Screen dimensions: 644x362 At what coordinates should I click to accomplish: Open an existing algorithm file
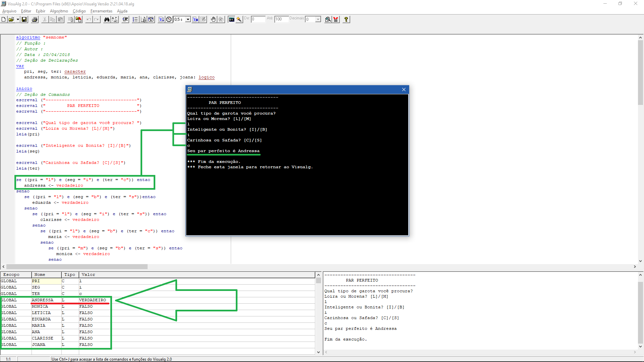(x=11, y=19)
